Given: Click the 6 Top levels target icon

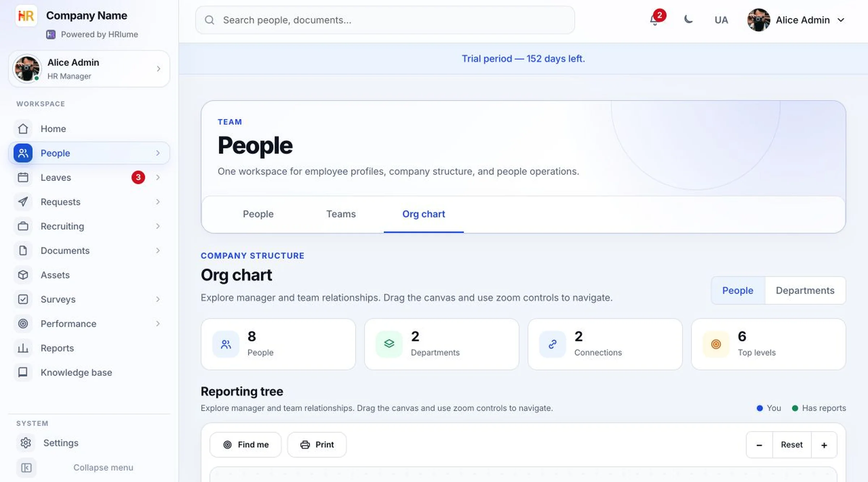Looking at the screenshot, I should [x=716, y=344].
